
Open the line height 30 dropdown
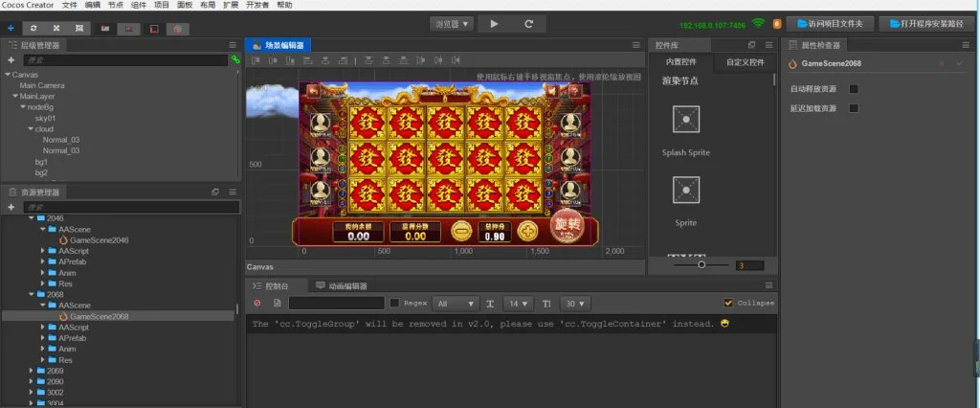[x=575, y=304]
